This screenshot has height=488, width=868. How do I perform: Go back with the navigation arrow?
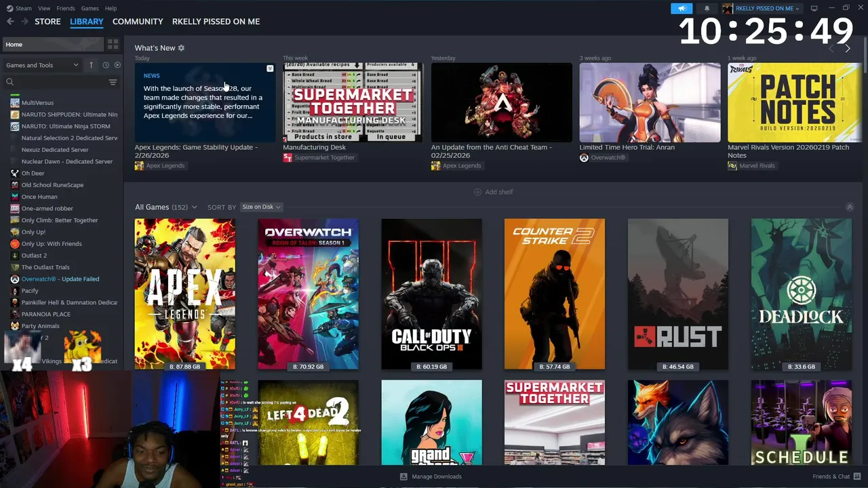click(x=10, y=22)
